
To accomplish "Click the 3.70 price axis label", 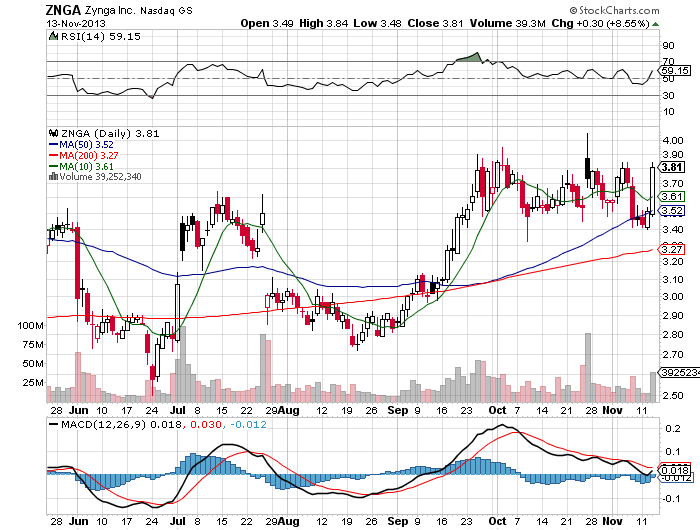I will (673, 184).
